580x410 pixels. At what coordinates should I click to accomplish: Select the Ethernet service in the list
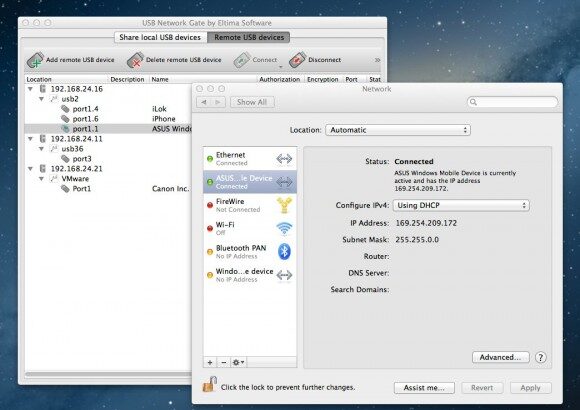250,159
